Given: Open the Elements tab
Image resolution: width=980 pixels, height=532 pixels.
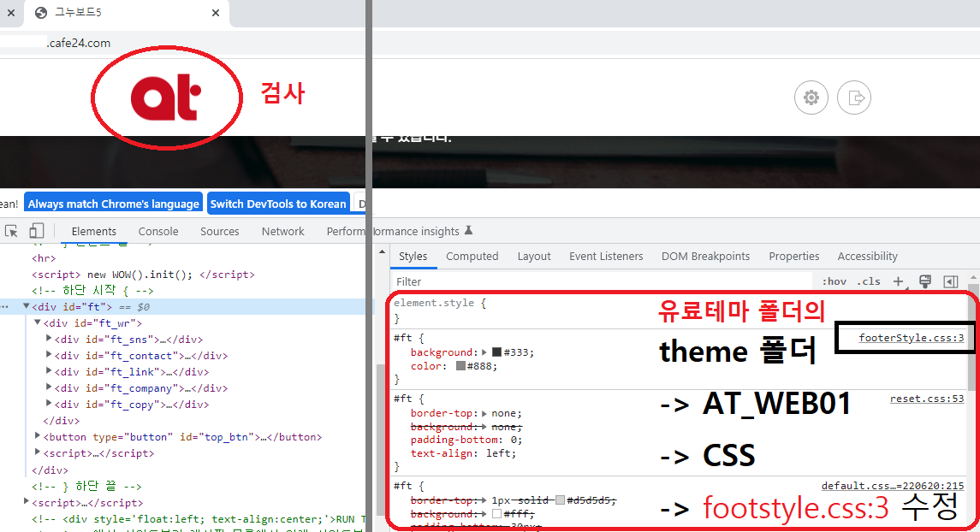Looking at the screenshot, I should pyautogui.click(x=94, y=231).
